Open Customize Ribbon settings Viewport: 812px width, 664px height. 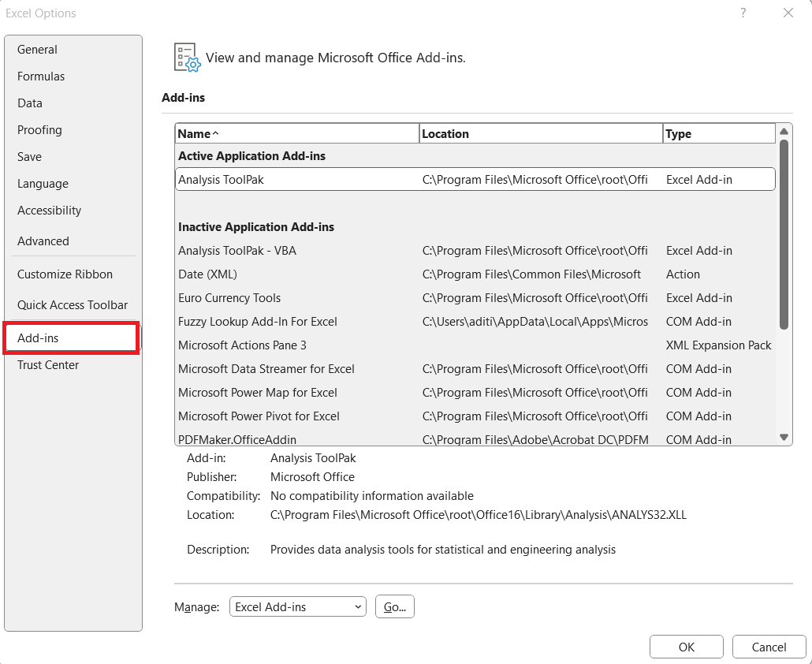tap(73, 274)
